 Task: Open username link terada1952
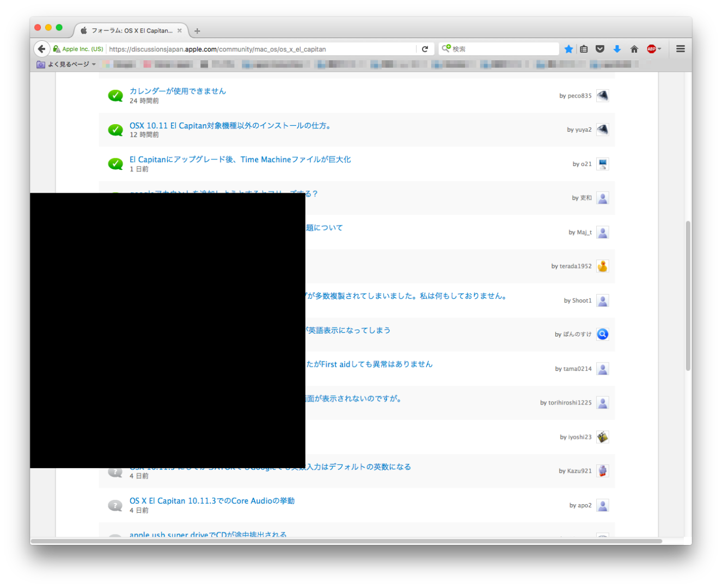pyautogui.click(x=576, y=266)
